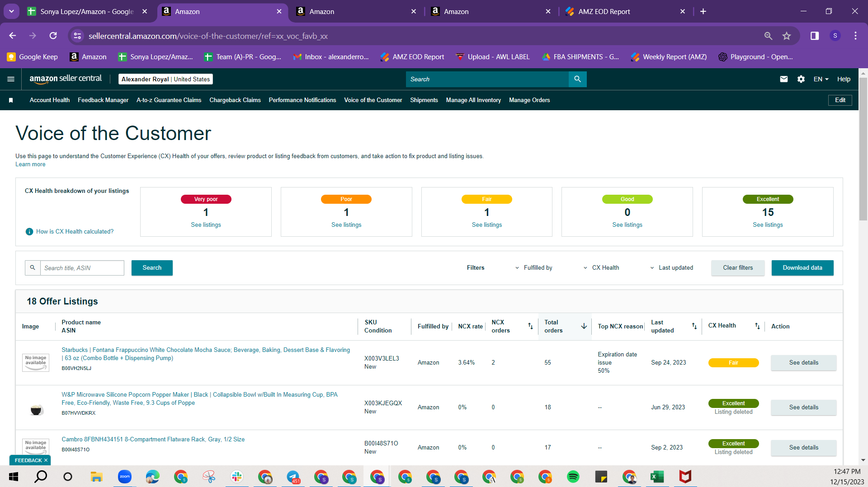Sort by CX Health column arrows

[757, 326]
